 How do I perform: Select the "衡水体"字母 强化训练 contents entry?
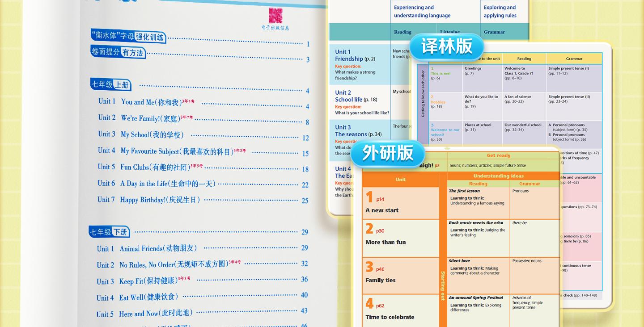click(x=200, y=38)
